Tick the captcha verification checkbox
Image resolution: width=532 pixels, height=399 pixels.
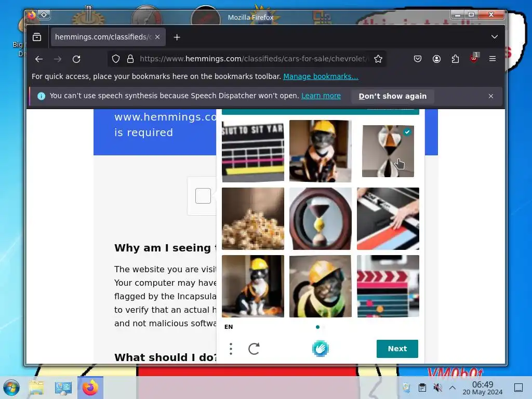tap(203, 196)
